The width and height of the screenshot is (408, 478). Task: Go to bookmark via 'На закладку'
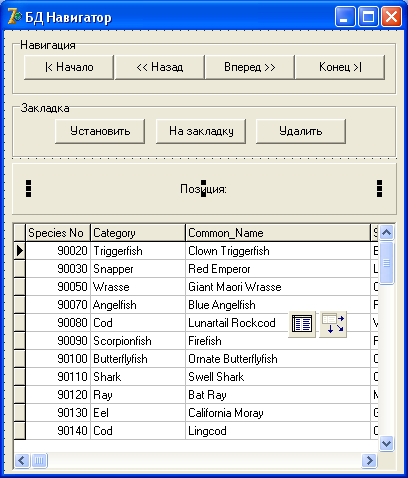201,131
